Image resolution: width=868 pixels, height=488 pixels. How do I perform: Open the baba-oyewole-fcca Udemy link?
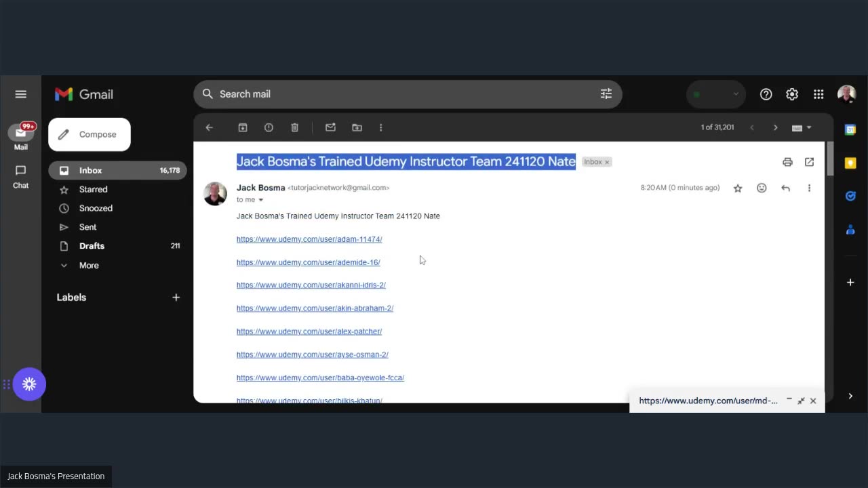(x=321, y=378)
